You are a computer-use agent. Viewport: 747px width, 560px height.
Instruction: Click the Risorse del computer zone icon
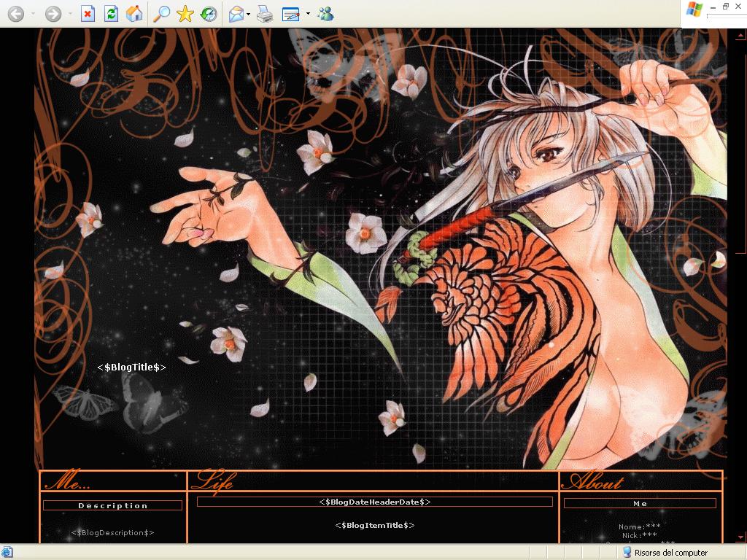pos(627,553)
